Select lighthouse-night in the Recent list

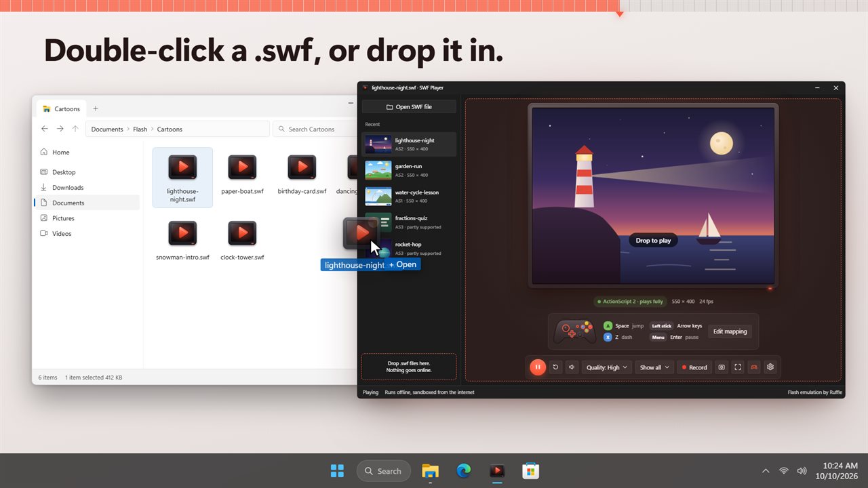409,144
